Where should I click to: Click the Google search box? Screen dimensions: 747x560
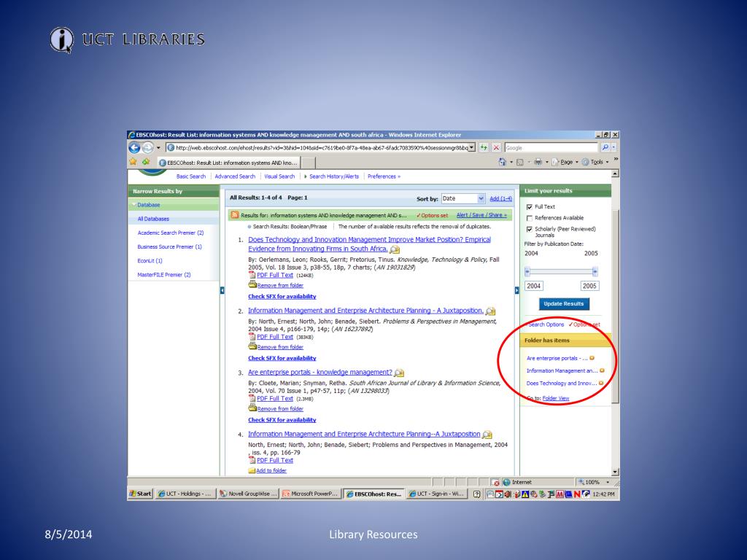(551, 147)
